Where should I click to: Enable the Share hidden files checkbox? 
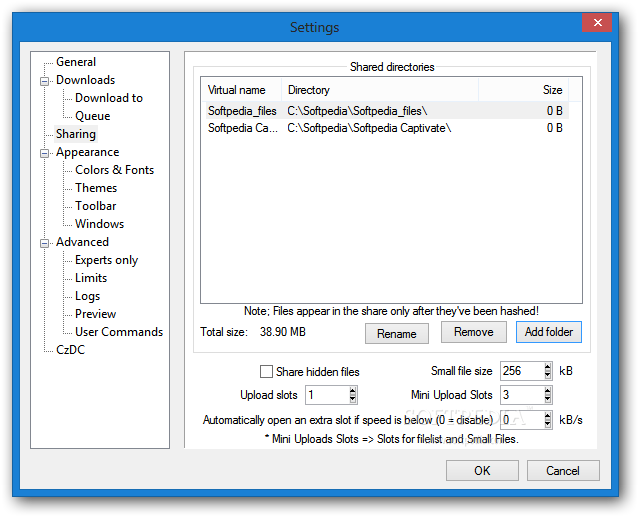click(x=266, y=372)
